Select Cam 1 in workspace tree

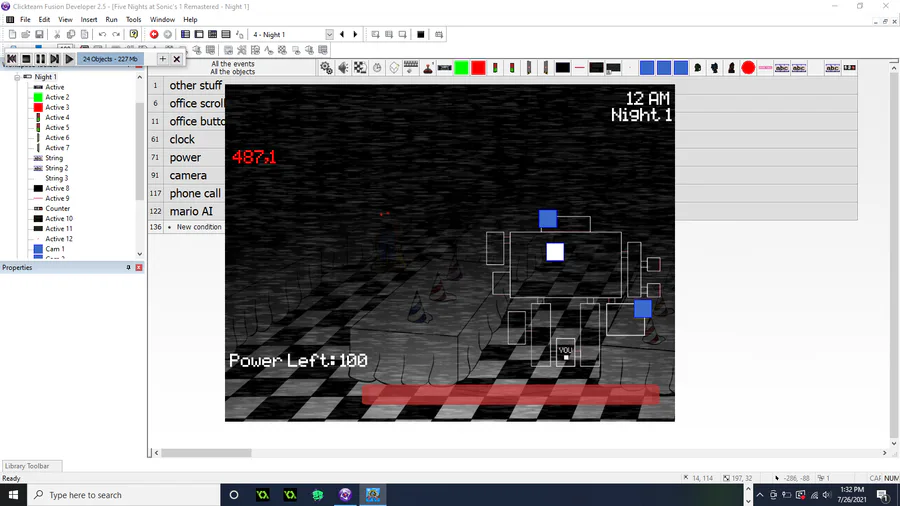[x=55, y=249]
